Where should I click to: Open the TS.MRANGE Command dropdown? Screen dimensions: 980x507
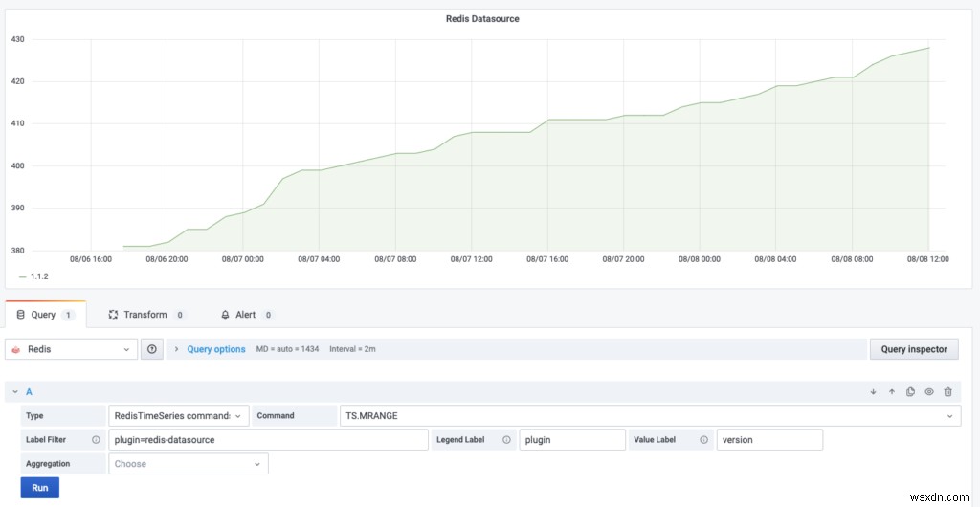click(651, 416)
